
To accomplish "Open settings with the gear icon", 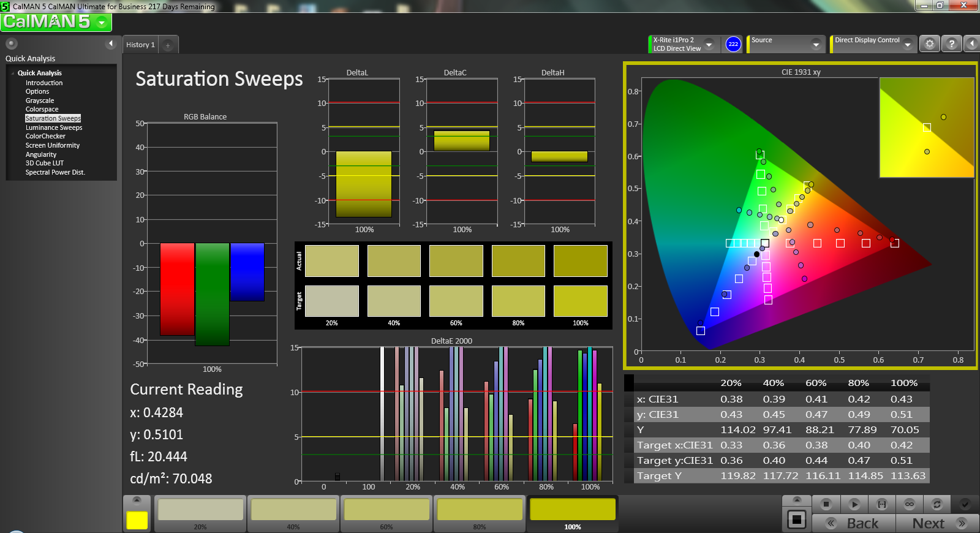I will [x=930, y=44].
